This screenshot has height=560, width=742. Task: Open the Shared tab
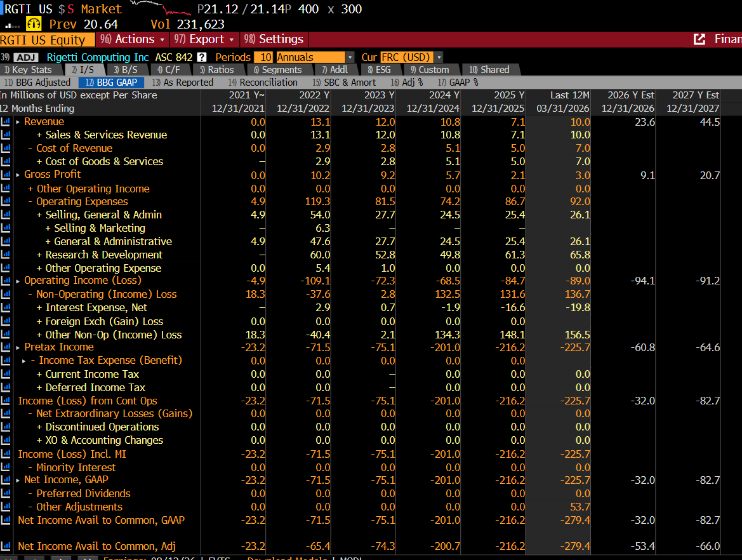489,70
